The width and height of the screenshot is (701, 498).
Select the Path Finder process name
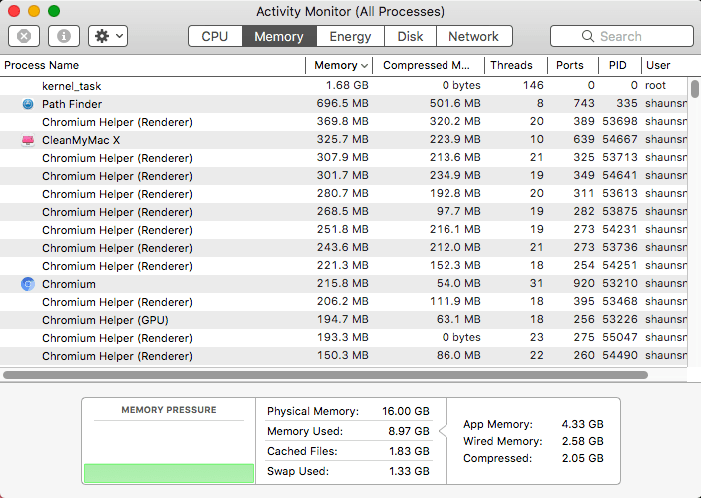click(72, 104)
